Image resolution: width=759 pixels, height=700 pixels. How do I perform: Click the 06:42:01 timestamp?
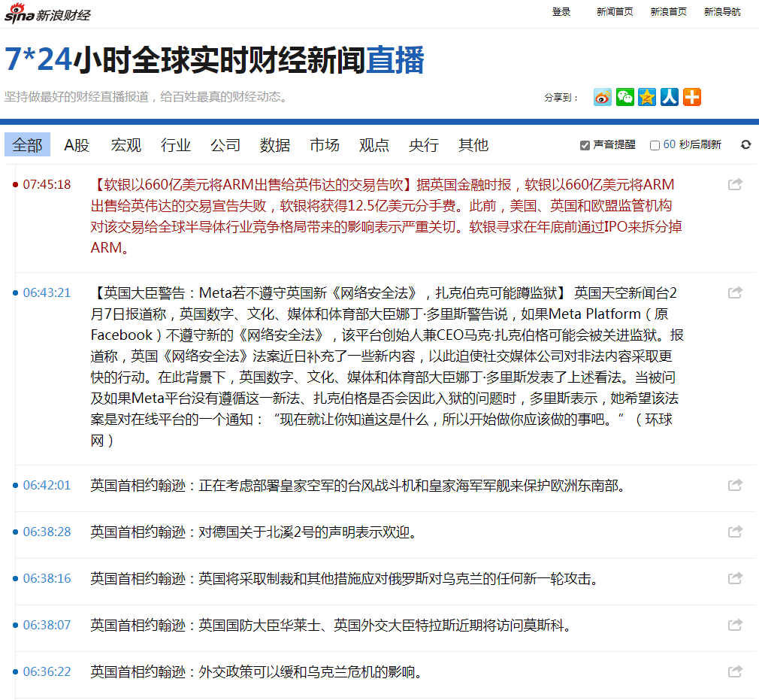(x=47, y=485)
